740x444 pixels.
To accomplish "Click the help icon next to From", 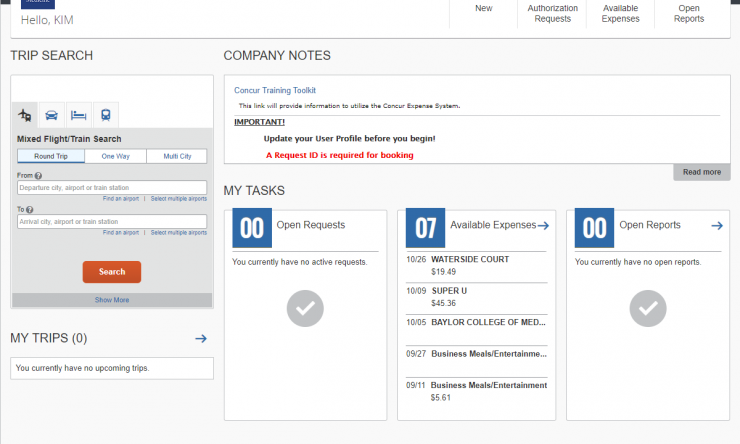I will click(x=38, y=176).
